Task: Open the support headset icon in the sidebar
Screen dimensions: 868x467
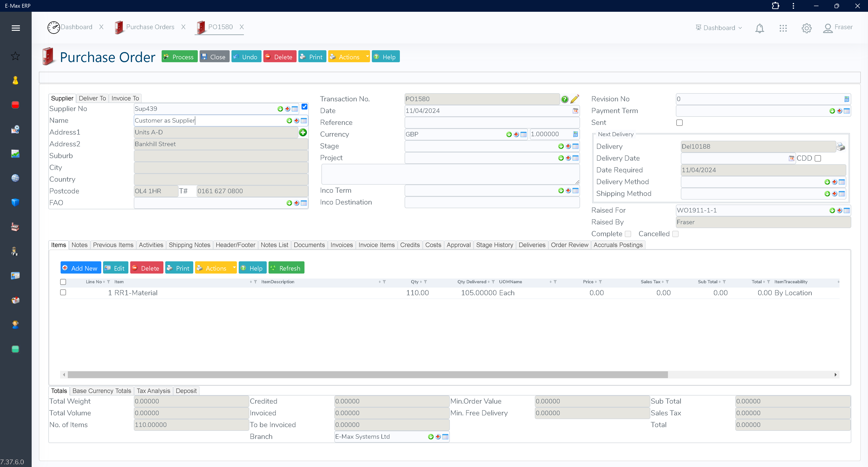Action: (15, 324)
